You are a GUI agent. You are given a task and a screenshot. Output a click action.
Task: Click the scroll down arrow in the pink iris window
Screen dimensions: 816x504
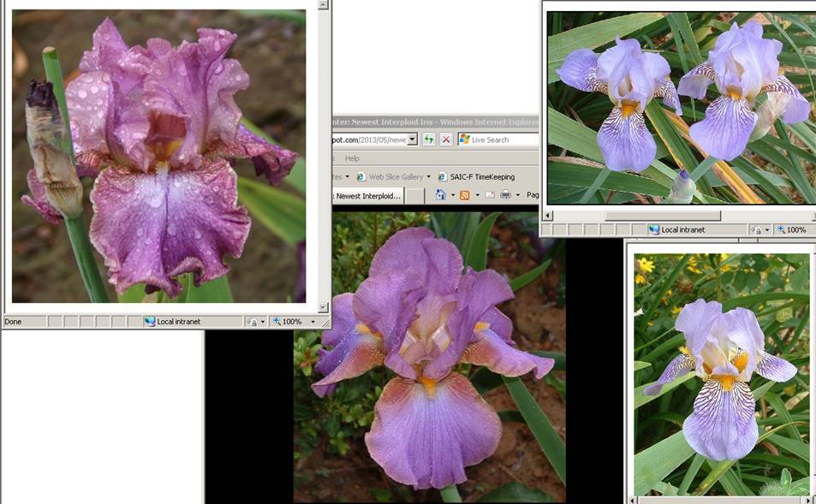pos(323,307)
